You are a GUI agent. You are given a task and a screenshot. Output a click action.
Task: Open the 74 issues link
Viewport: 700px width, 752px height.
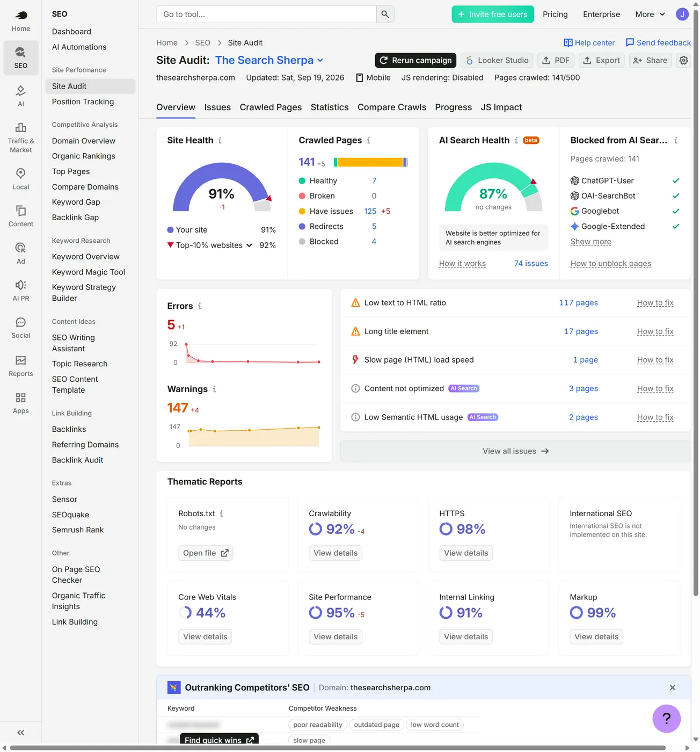(x=531, y=264)
